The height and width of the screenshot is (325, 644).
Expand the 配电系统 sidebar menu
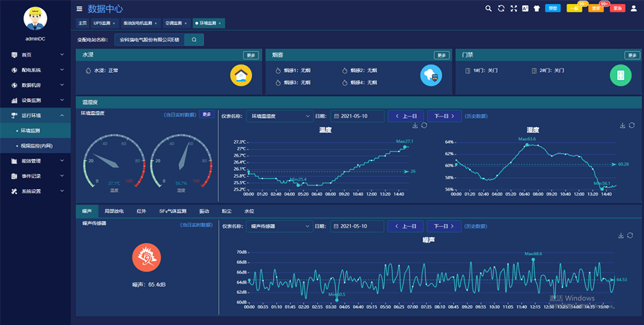pyautogui.click(x=37, y=70)
